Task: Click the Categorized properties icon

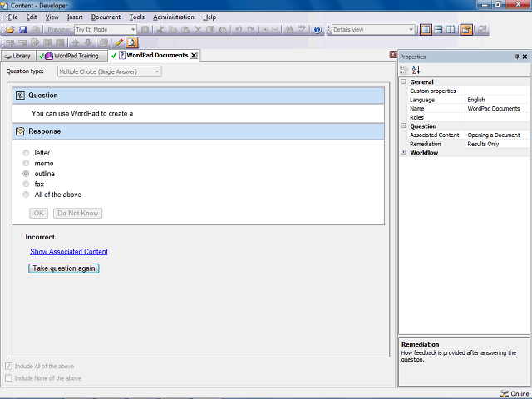Action: (404, 70)
